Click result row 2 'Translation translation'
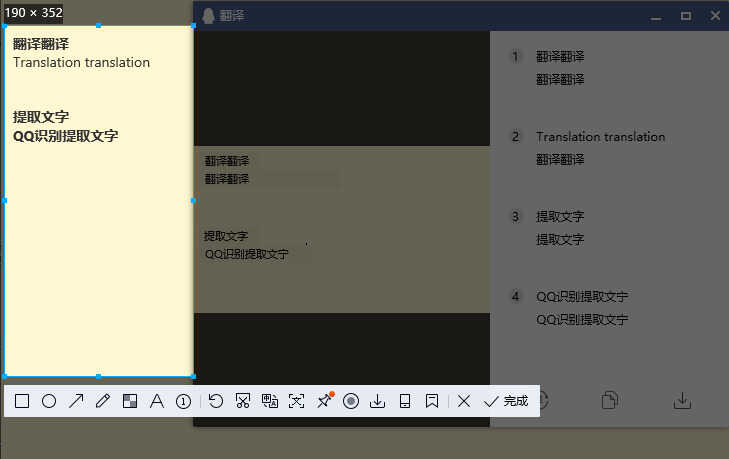The width and height of the screenshot is (729, 459). [601, 137]
